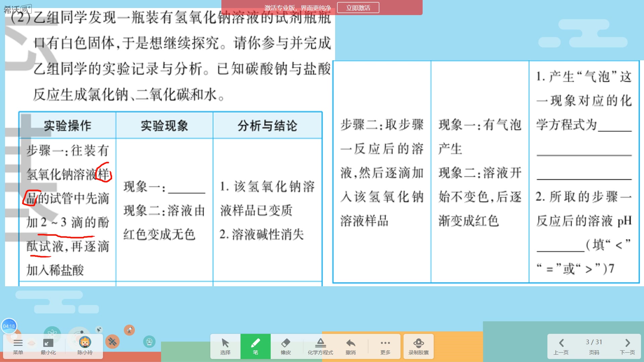Screen dimensions: 644x362
Task: Click the 实验操作 column header
Action: click(67, 126)
